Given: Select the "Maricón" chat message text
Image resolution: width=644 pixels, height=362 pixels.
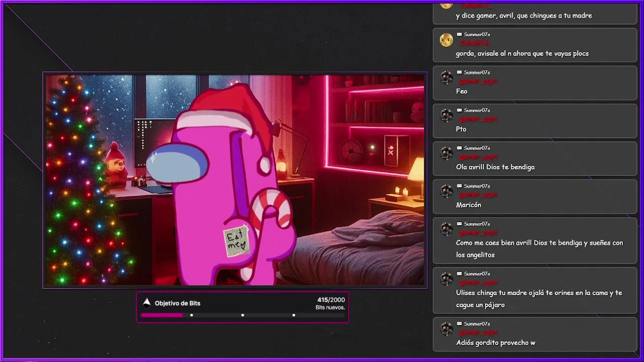Looking at the screenshot, I should (469, 205).
